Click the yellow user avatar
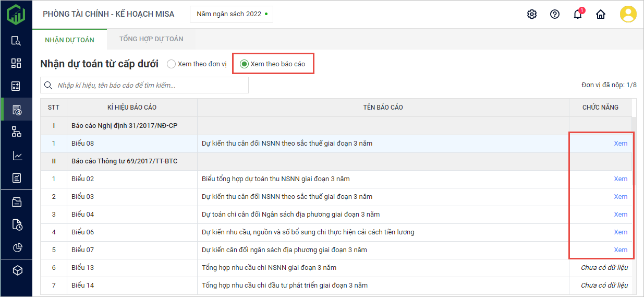The width and height of the screenshot is (644, 297). pyautogui.click(x=628, y=14)
